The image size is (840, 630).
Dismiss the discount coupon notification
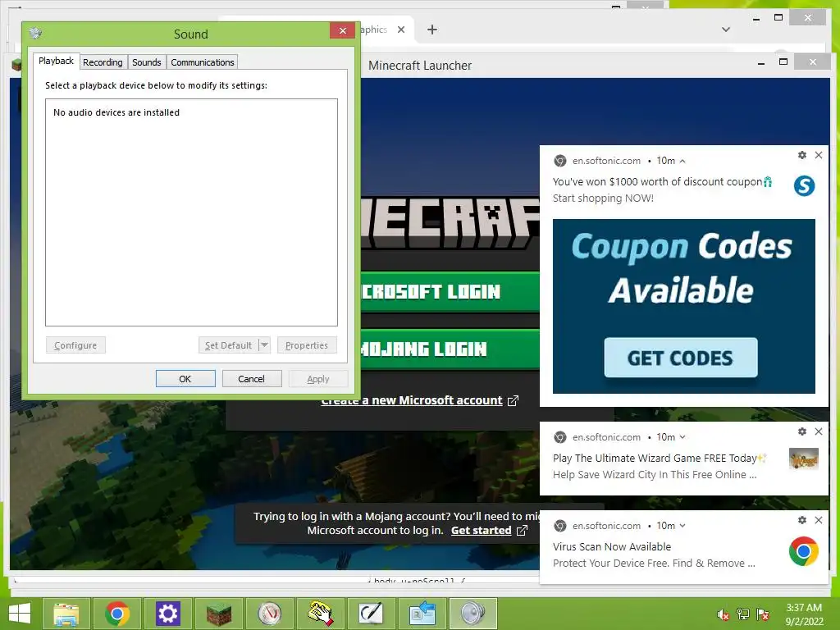tap(819, 155)
